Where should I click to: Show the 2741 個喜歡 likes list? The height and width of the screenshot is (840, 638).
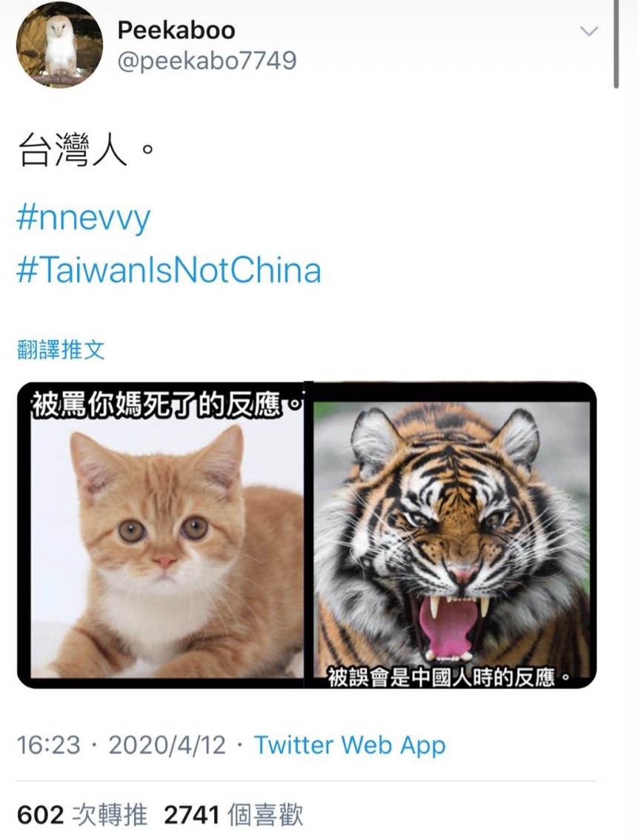point(233,815)
